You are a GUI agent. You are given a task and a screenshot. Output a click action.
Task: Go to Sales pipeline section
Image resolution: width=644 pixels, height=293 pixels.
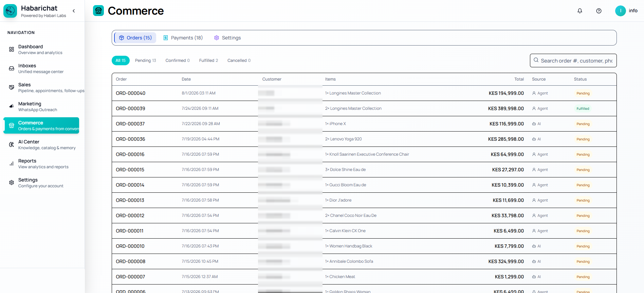coord(41,87)
